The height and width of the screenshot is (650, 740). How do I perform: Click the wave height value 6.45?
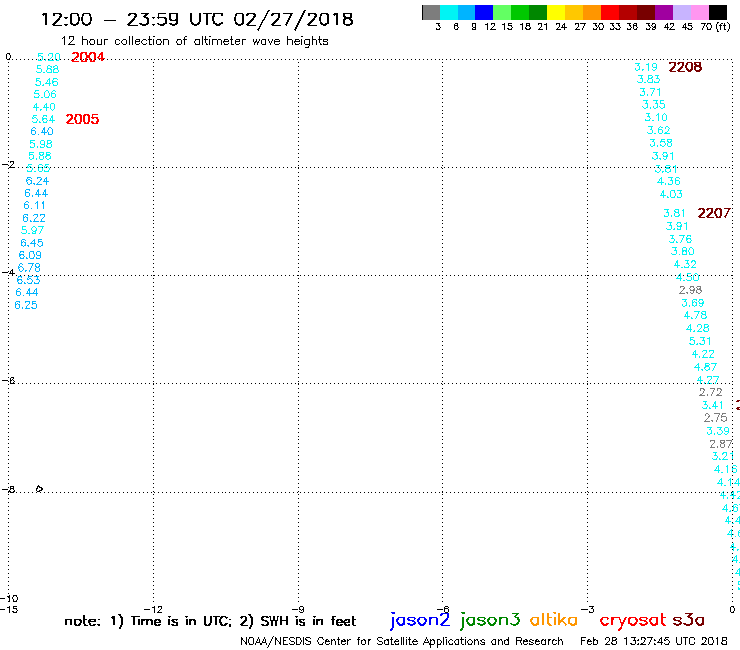point(32,243)
